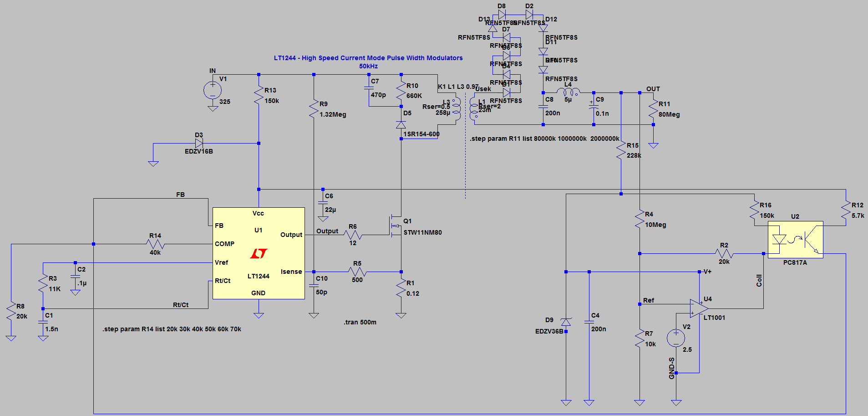Select resistor R4 10Meg symbol
The image size is (868, 416).
pos(640,219)
